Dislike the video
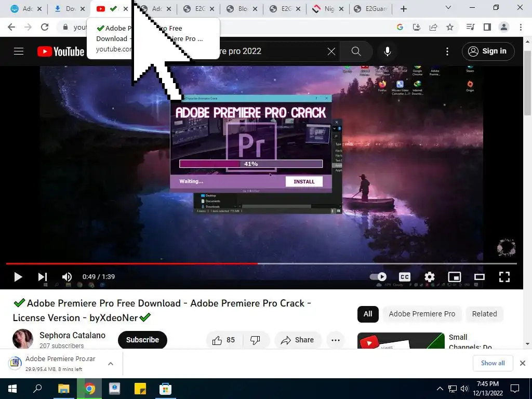The image size is (532, 399). point(255,340)
